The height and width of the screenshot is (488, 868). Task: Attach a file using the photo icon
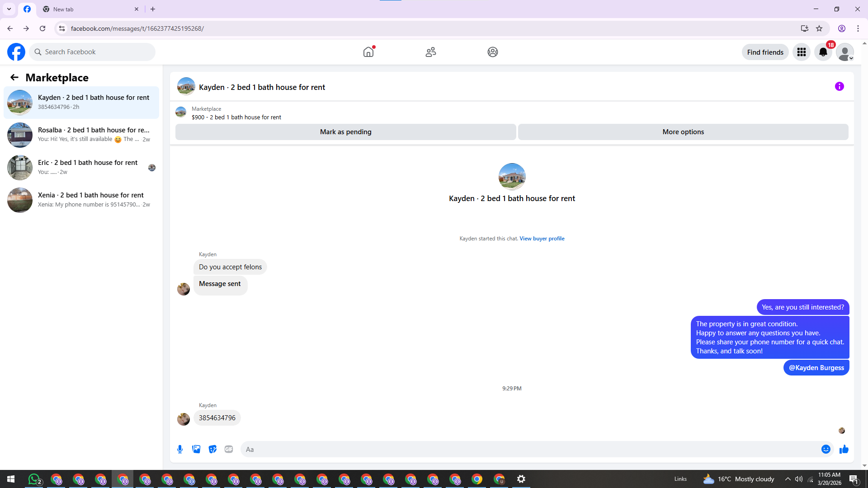point(196,449)
